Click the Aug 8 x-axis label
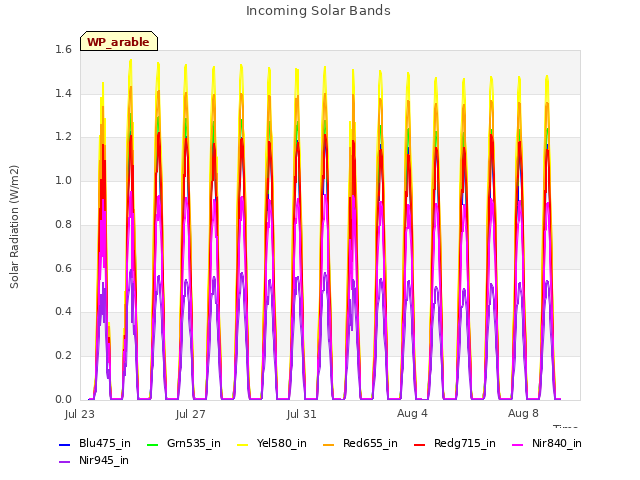The width and height of the screenshot is (640, 480). tap(523, 413)
